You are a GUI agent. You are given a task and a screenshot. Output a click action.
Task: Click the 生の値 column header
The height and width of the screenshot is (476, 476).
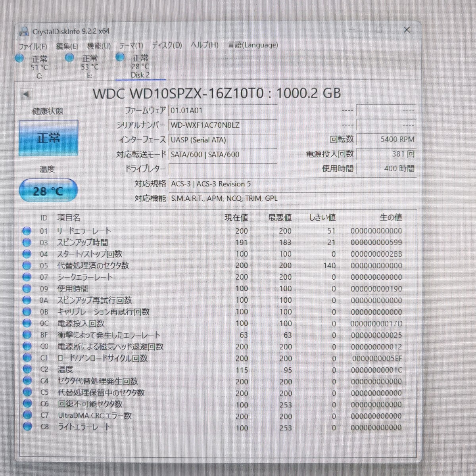391,217
